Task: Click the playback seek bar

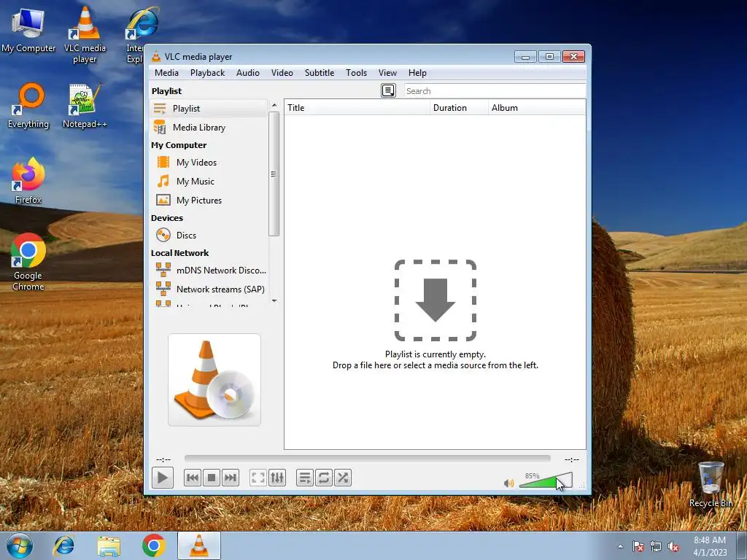Action: coord(368,459)
